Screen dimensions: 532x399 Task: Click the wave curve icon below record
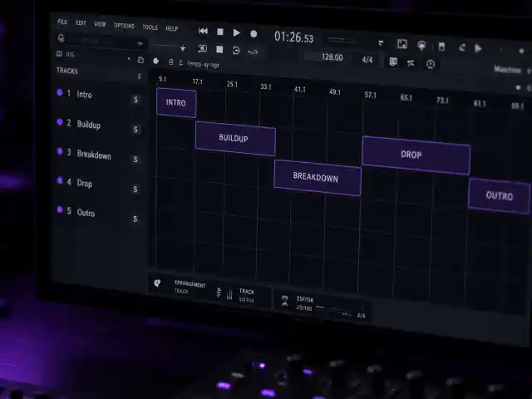(253, 52)
